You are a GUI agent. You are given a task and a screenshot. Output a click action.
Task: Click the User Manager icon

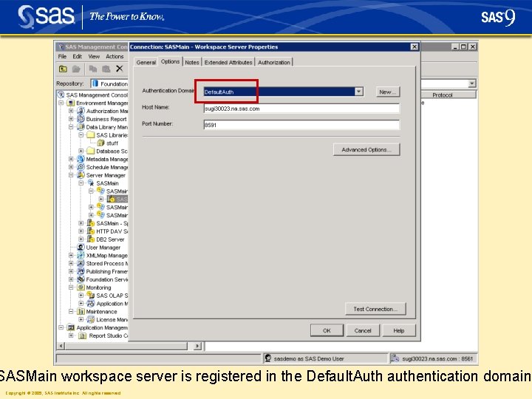pos(81,248)
